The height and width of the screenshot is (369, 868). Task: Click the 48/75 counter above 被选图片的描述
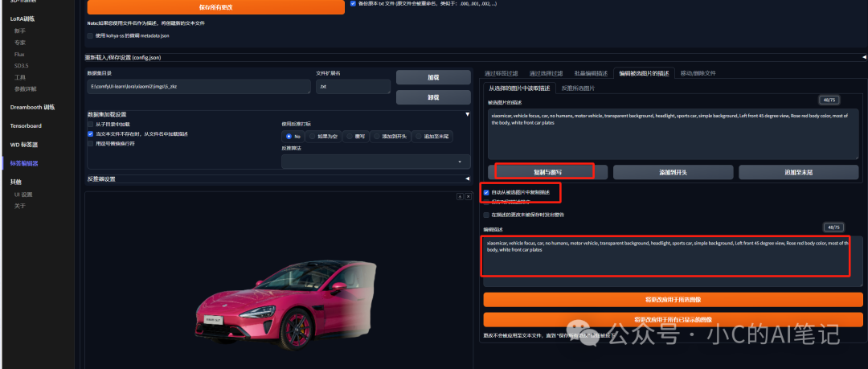[x=829, y=100]
